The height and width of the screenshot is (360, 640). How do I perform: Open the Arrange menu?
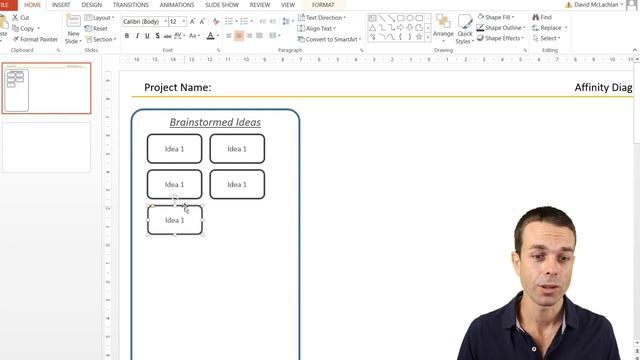[443, 29]
